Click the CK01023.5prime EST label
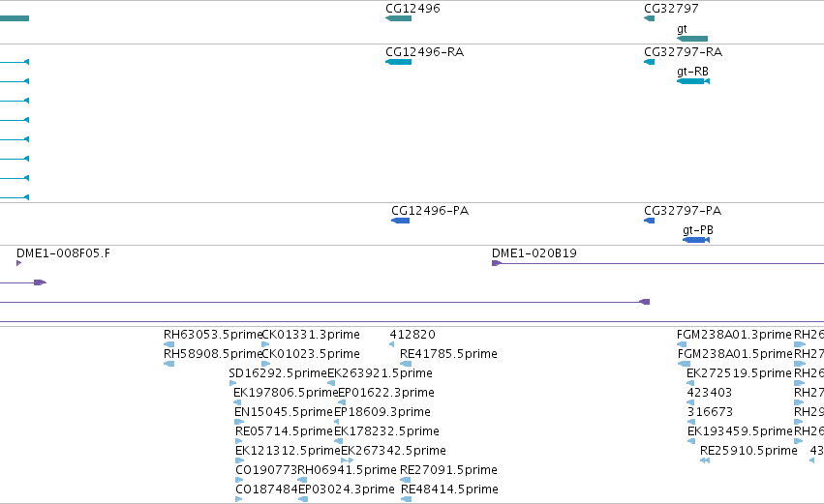 click(311, 354)
